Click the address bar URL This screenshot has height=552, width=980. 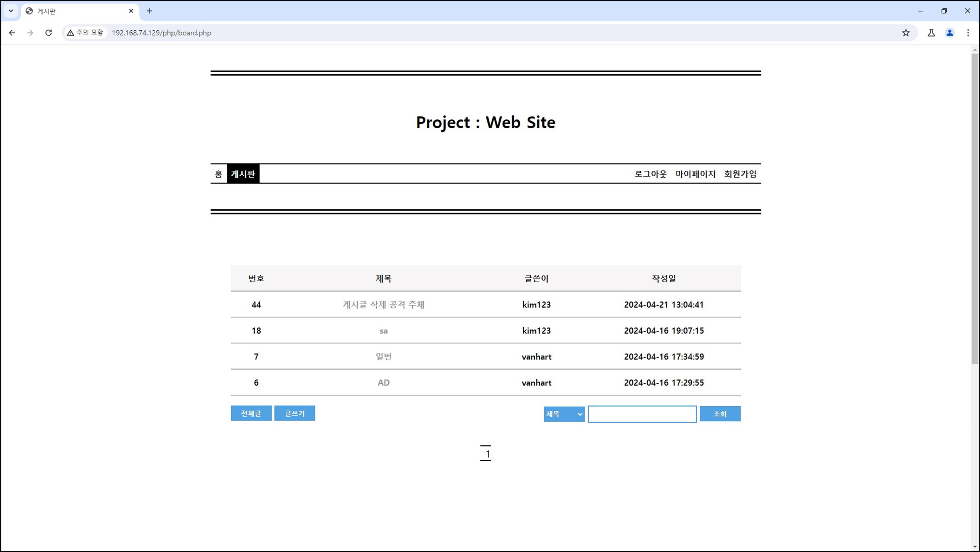pos(161,33)
